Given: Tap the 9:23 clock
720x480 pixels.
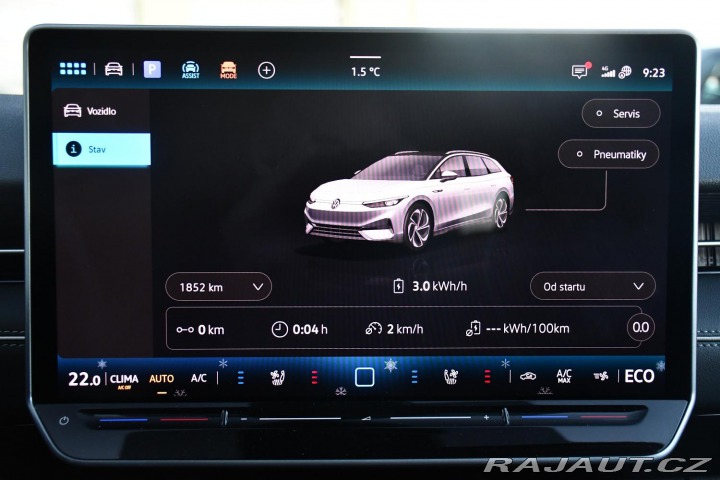Looking at the screenshot, I should click(653, 73).
